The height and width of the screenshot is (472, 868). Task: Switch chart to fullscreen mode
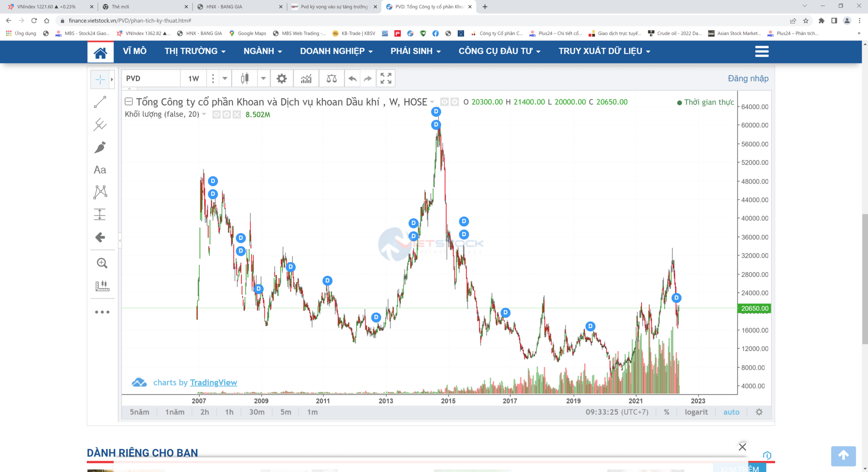click(386, 79)
